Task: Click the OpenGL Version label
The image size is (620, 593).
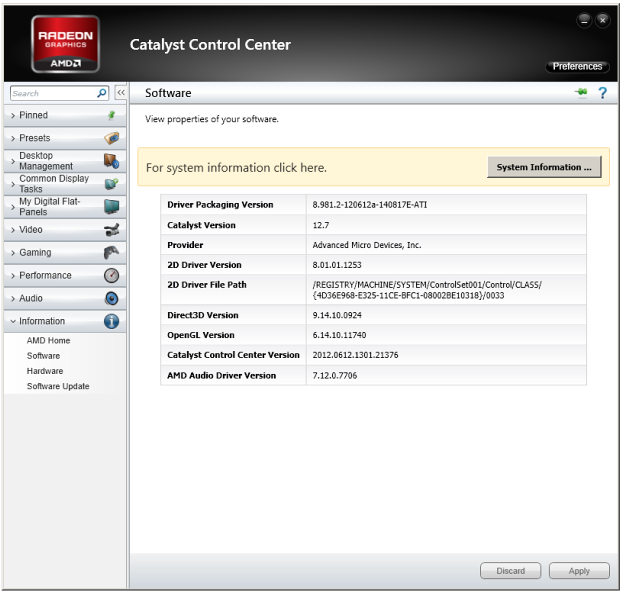Action: pos(201,335)
